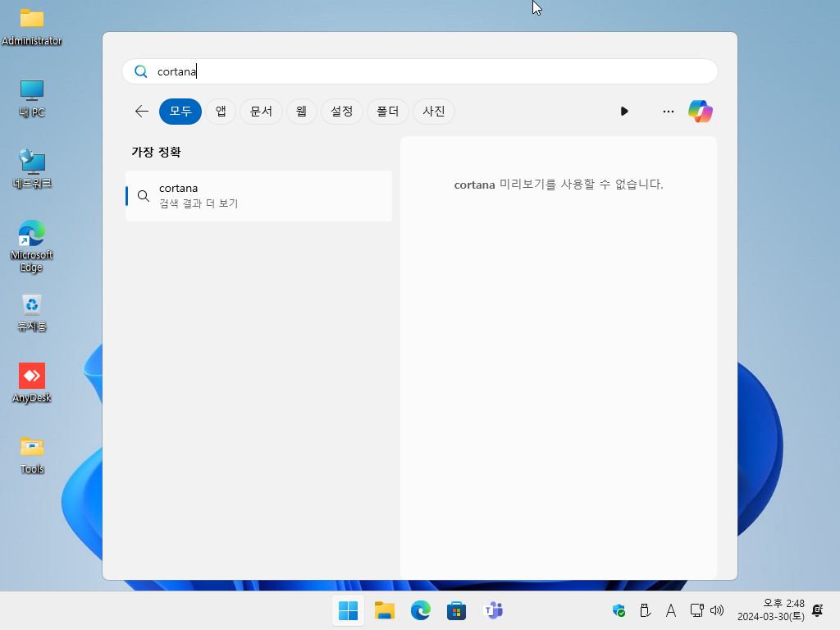
Task: Switch to the 설정 filter tab
Action: tap(342, 112)
